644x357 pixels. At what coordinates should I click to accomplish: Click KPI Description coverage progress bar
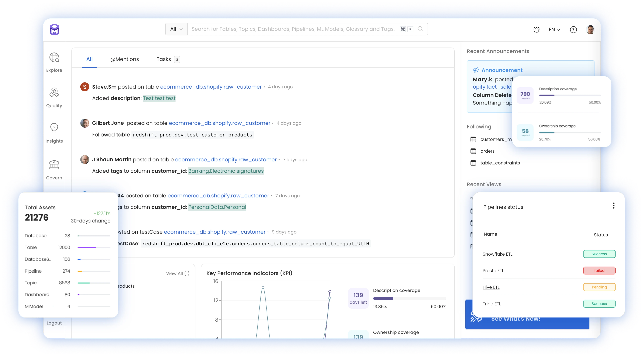[410, 298]
